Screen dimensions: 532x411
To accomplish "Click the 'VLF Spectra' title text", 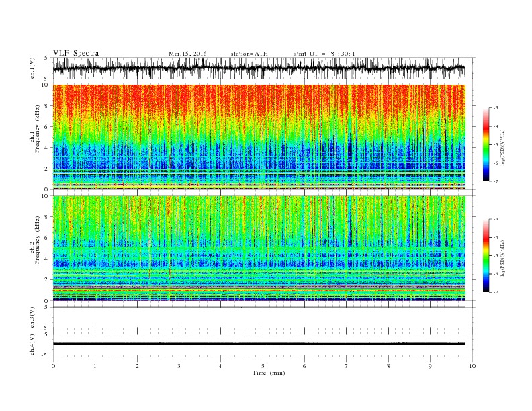I will [76, 53].
